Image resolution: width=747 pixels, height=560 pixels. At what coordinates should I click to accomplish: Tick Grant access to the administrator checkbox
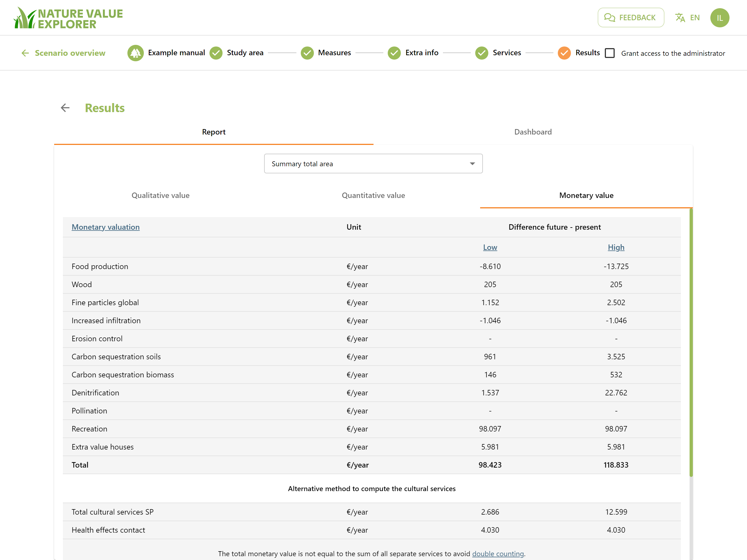point(609,53)
